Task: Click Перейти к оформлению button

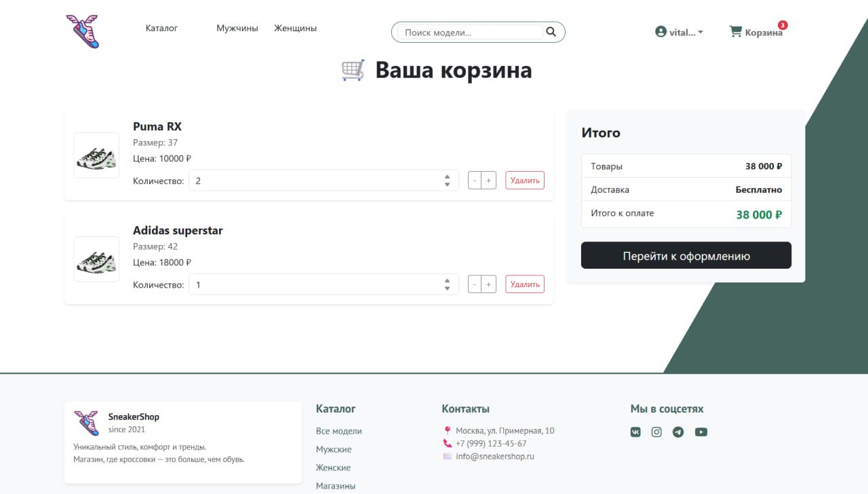Action: (686, 255)
